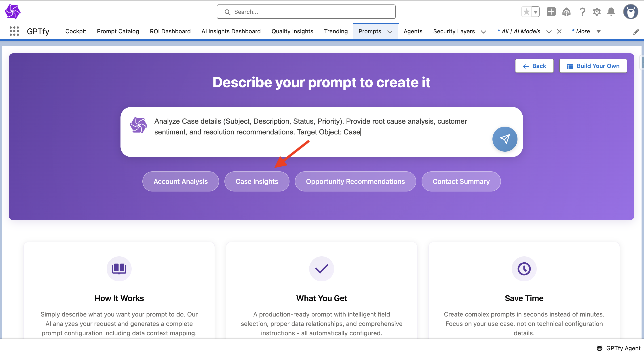Switch to the Prompt Catalog tab
Image resolution: width=644 pixels, height=357 pixels.
coord(118,31)
